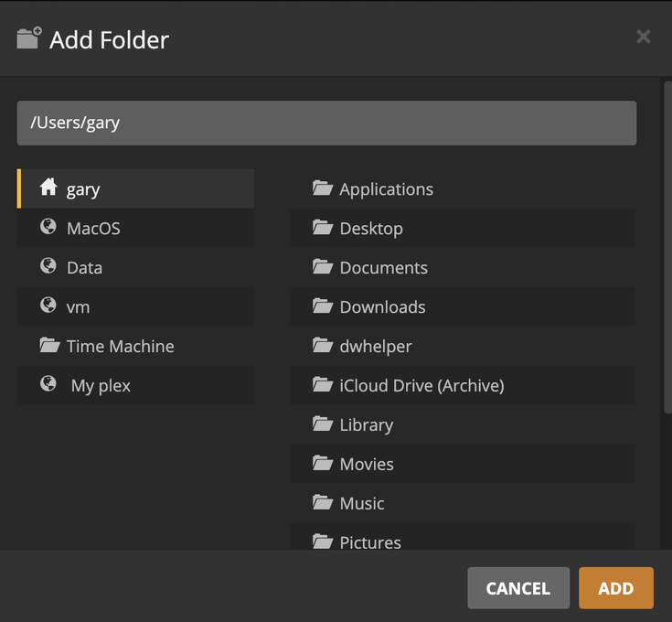Choose the Movies folder
Screen dimensions: 672x622
[366, 465]
